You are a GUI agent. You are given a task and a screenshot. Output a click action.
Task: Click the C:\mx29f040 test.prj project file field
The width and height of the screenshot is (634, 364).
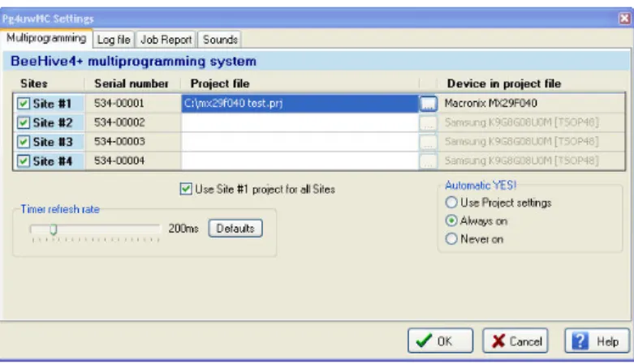click(300, 104)
